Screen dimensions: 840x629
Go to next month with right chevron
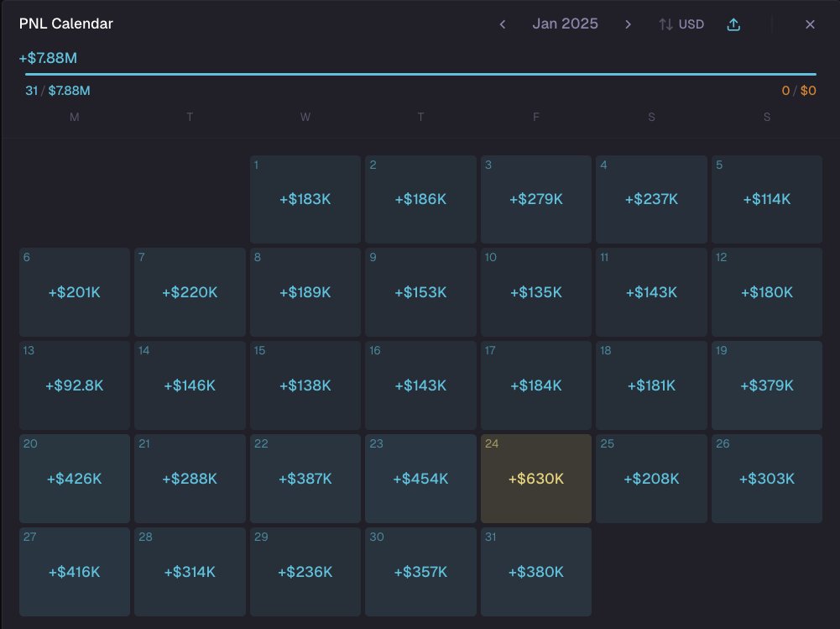click(x=628, y=24)
